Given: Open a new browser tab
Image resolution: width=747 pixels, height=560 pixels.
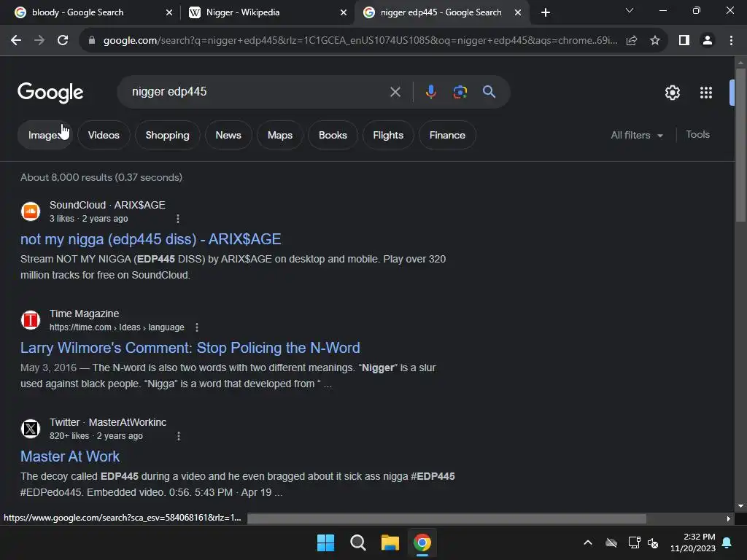Looking at the screenshot, I should click(546, 12).
